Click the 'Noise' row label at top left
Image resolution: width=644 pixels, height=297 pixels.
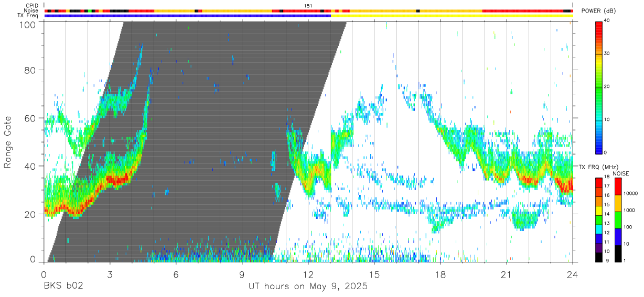[31, 10]
